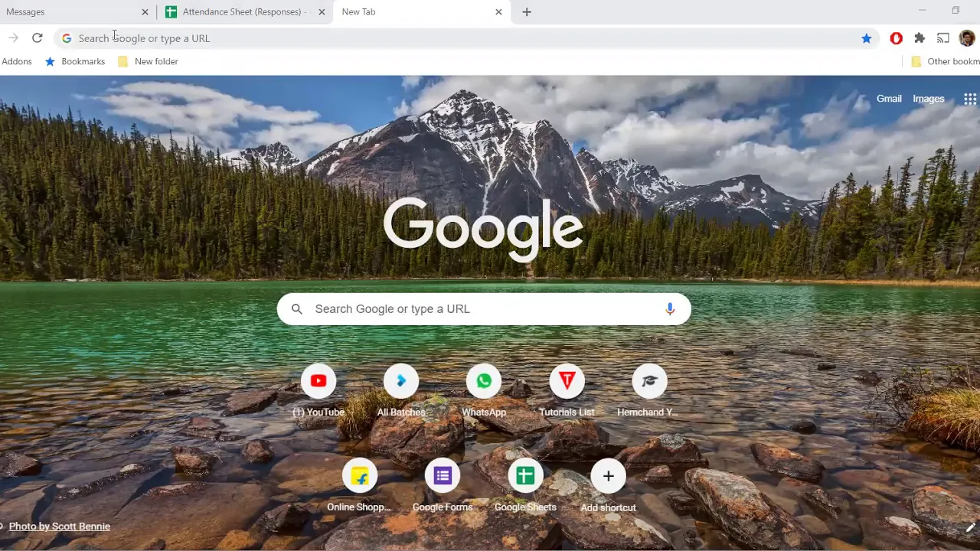
Task: Switch to Attendance Sheet (Responses) tab
Action: (x=245, y=12)
